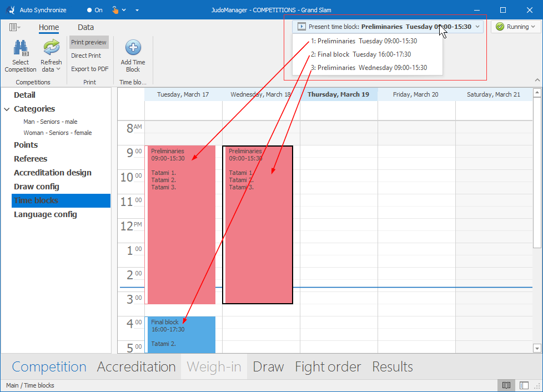Go to the Draw section tab
The height and width of the screenshot is (392, 543).
268,366
